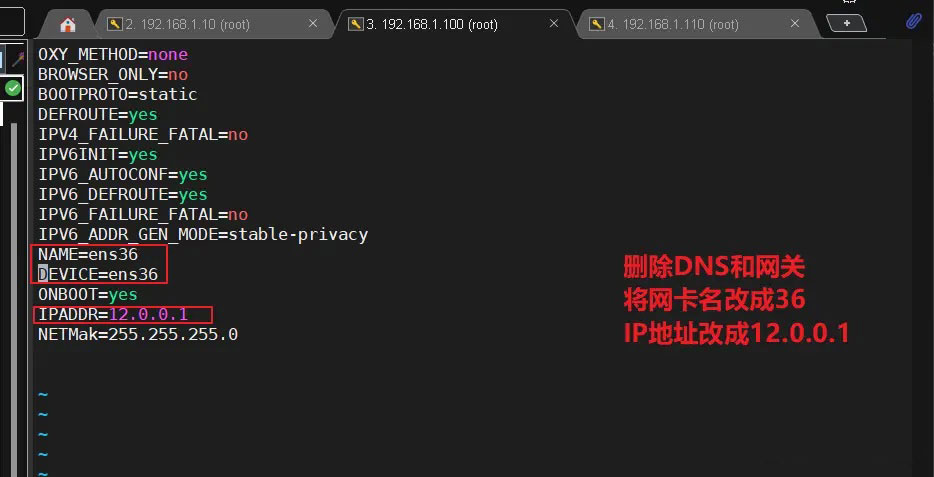Click the search box at top-left
Viewport: 934px width, 477px height.
(12, 21)
